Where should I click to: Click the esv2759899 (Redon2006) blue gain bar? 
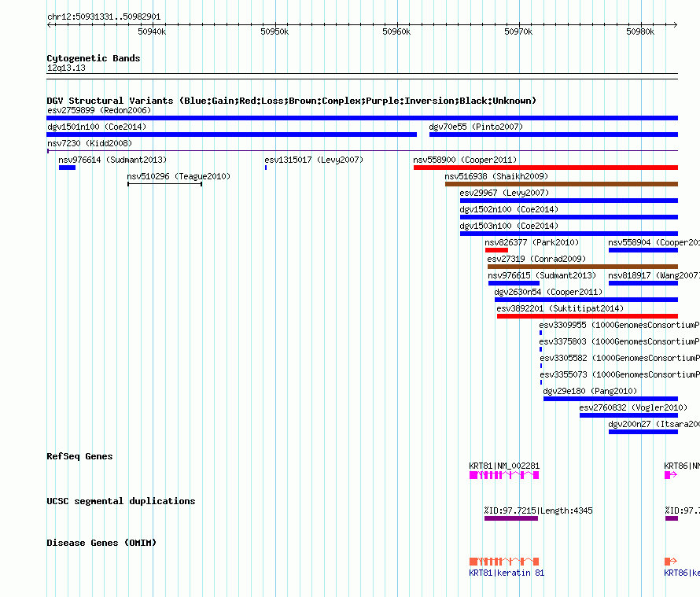pyautogui.click(x=362, y=118)
